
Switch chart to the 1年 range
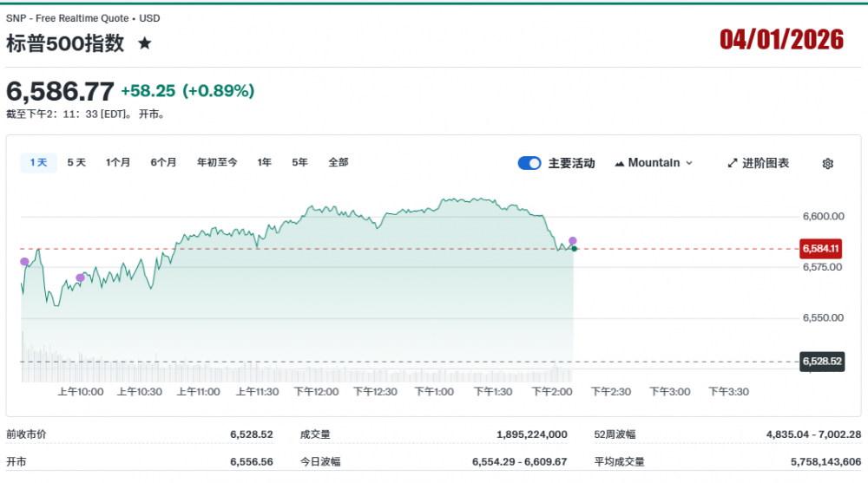pos(264,162)
